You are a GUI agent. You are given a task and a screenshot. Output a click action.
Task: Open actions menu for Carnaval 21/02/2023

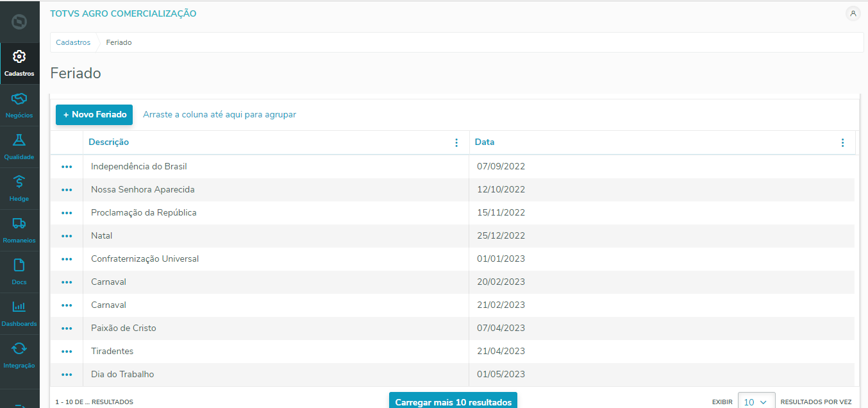(67, 305)
